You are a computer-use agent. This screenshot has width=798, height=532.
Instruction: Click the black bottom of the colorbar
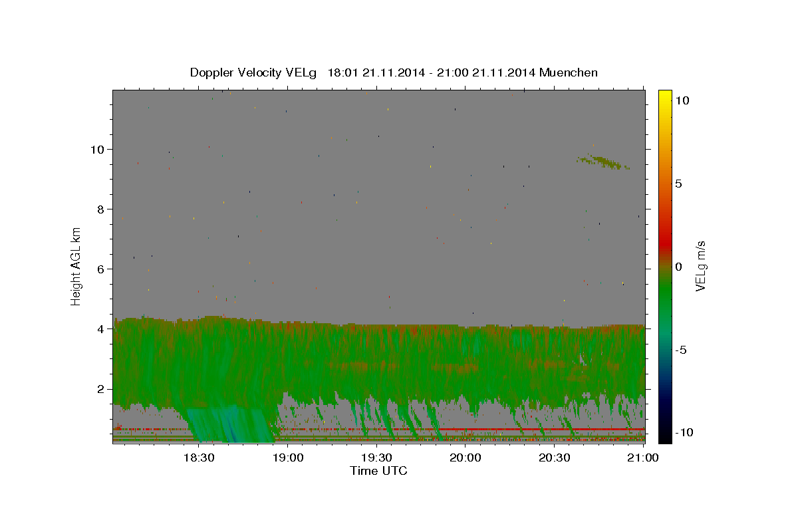[664, 436]
